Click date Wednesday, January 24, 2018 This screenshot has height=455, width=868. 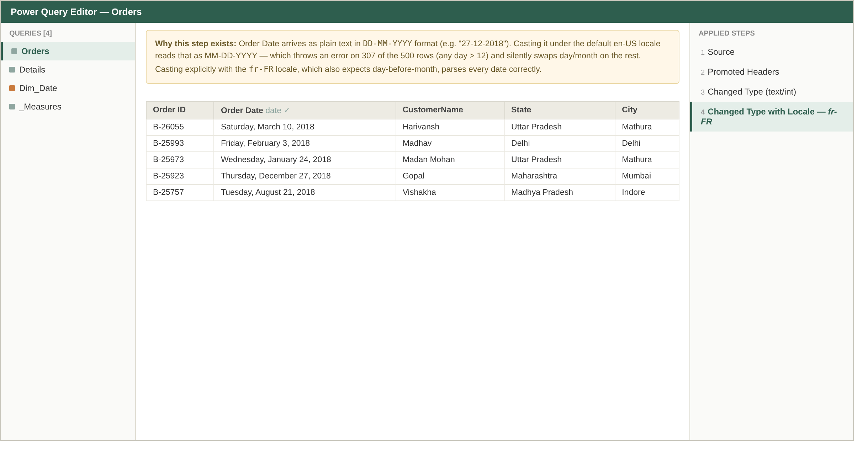click(x=305, y=160)
